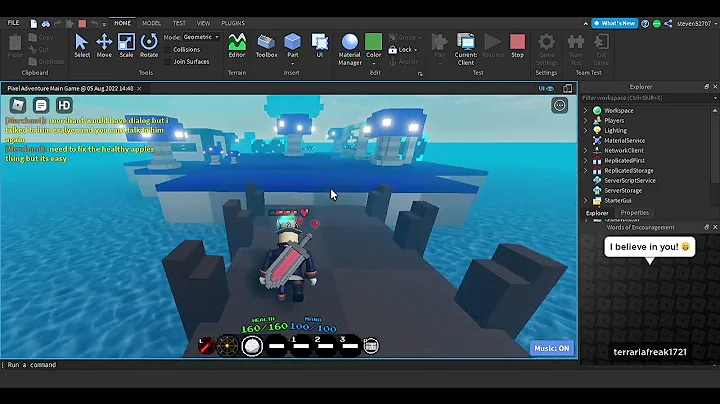This screenshot has width=720, height=404.
Task: Click the I believe in you speech bubble
Action: 649,247
